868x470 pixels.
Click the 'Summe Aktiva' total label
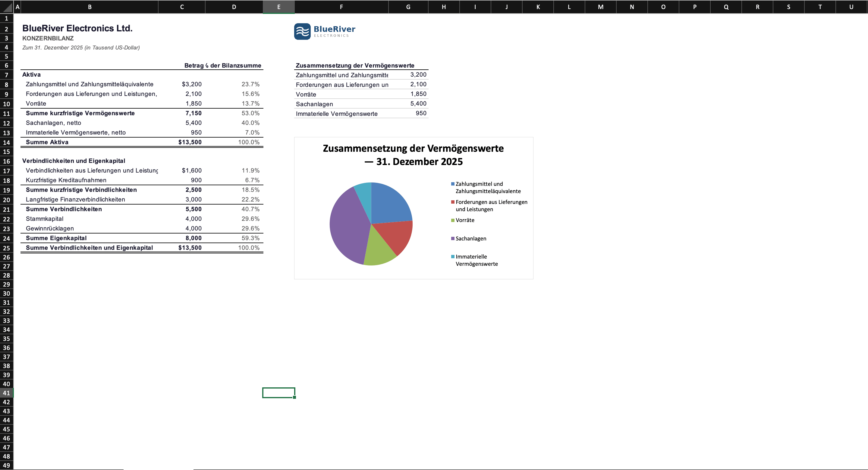[47, 142]
